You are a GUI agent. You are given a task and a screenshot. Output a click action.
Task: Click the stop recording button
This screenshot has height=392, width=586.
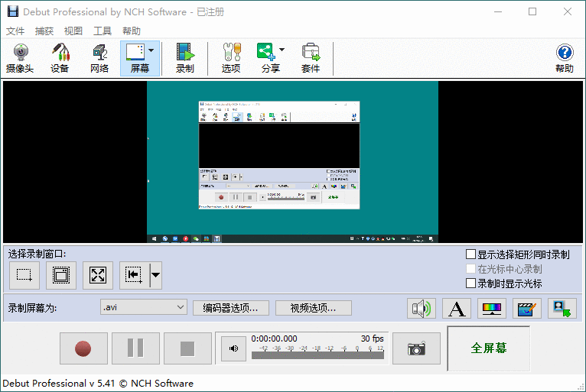point(187,348)
